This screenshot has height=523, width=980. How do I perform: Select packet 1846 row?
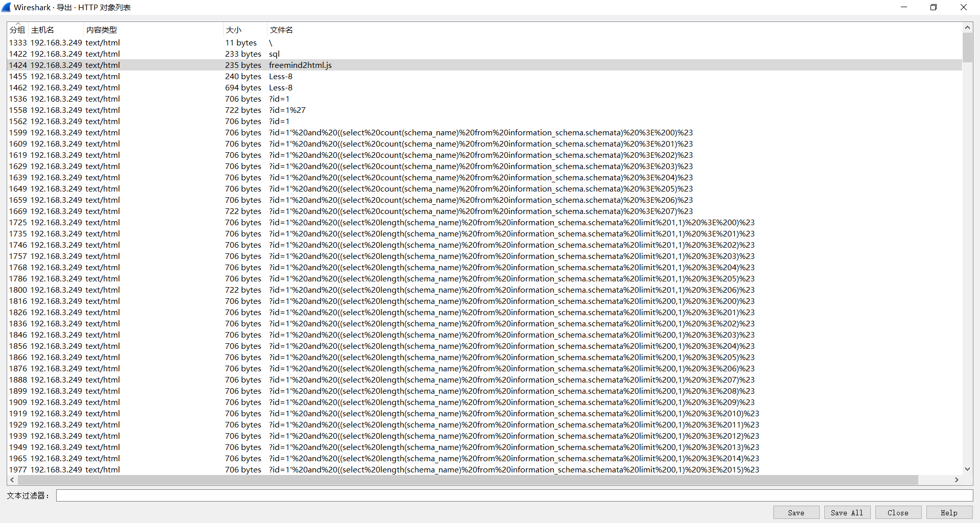point(484,335)
